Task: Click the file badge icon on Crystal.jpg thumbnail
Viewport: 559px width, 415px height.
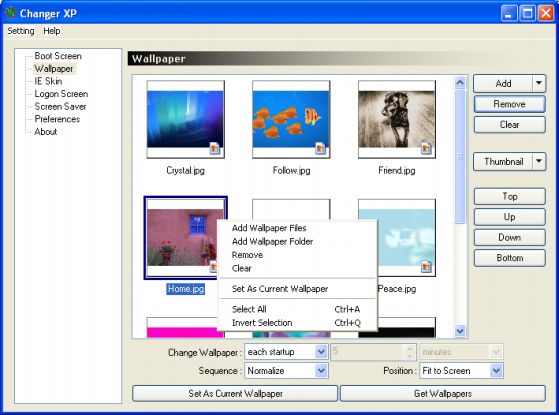Action: (x=215, y=148)
